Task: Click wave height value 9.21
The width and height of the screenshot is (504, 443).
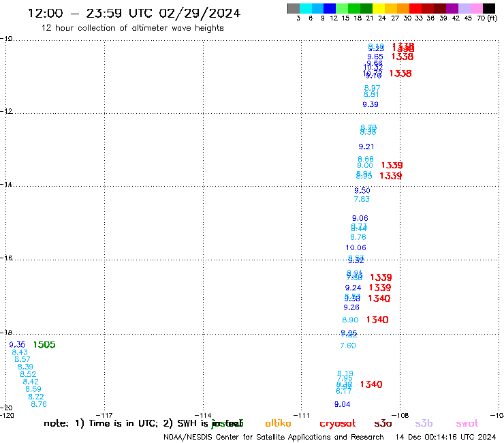Action: tap(366, 147)
